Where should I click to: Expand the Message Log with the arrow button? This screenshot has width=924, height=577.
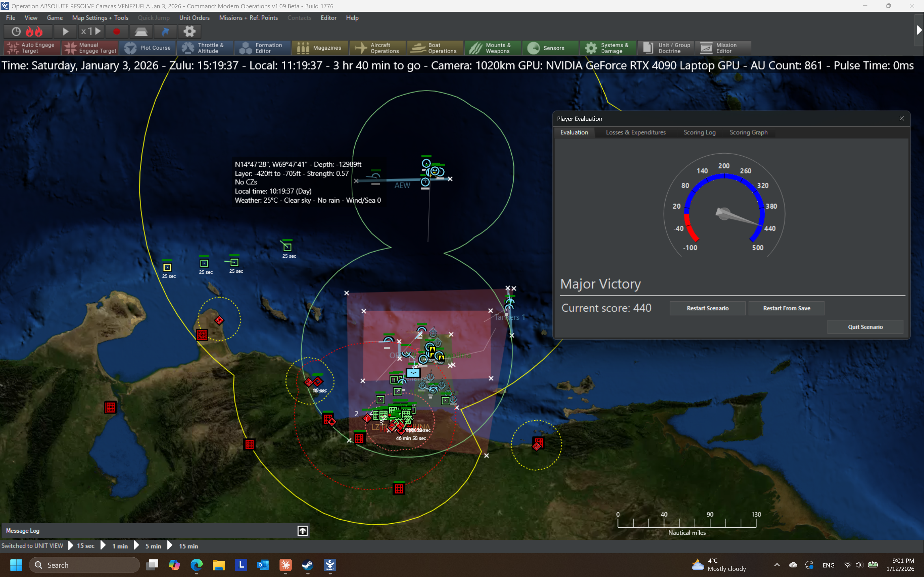pyautogui.click(x=302, y=531)
